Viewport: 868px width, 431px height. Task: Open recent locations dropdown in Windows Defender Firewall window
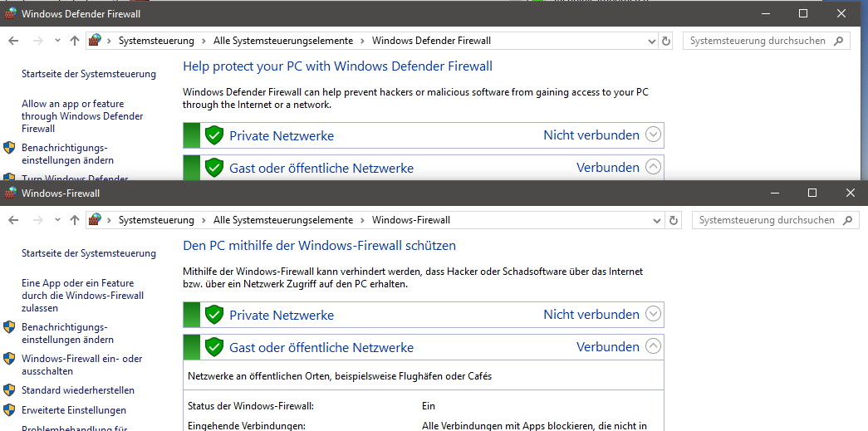pos(57,41)
